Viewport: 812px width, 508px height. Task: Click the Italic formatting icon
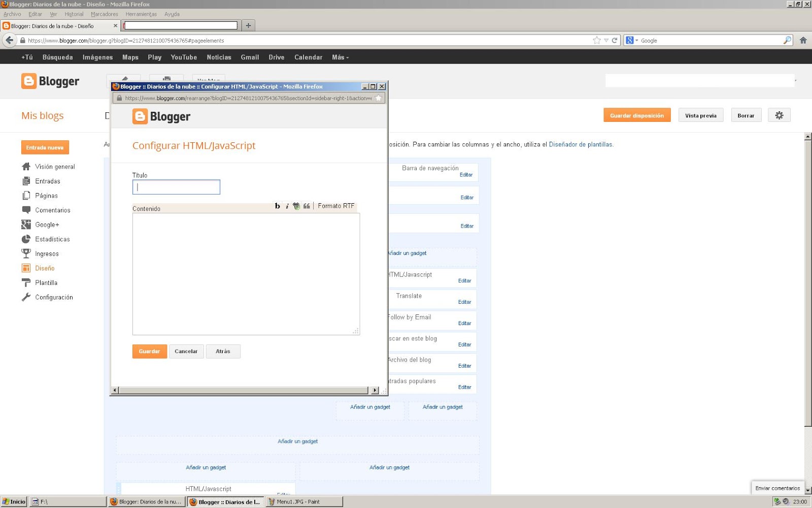click(287, 206)
